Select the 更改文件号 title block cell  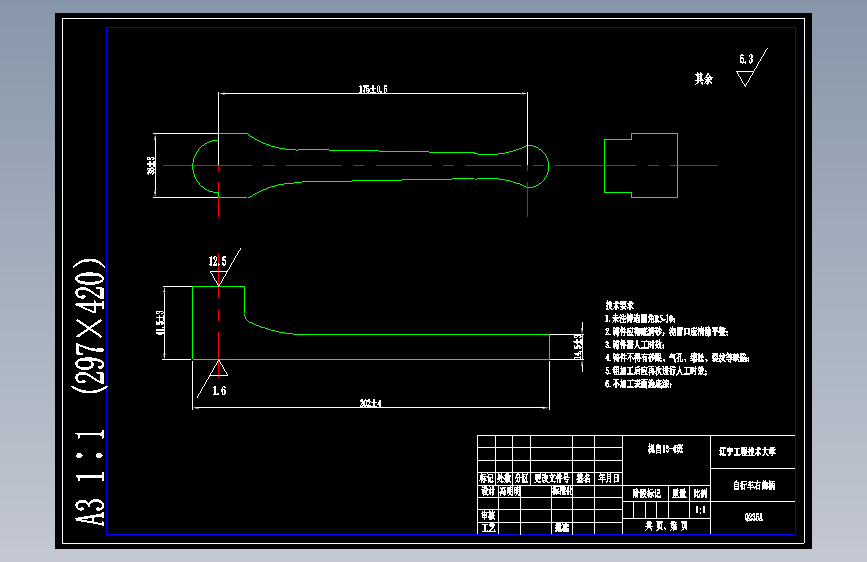coord(551,478)
